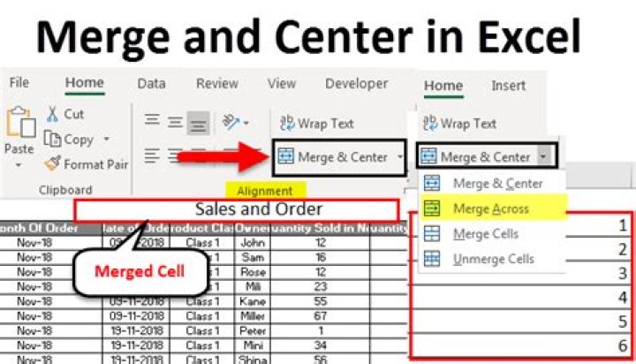
Task: Click the Copy icon
Action: click(52, 140)
